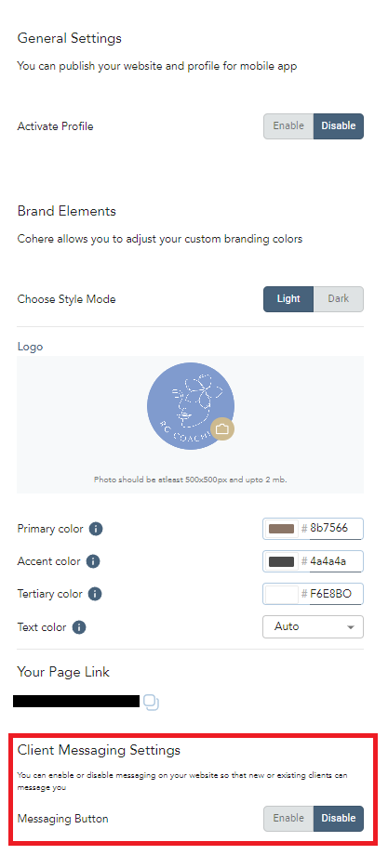Click the Primary color info icon

tap(96, 529)
